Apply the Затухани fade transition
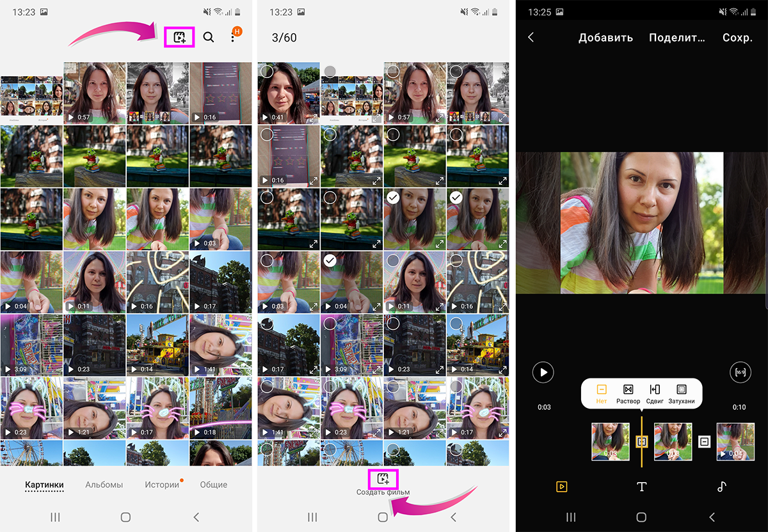The height and width of the screenshot is (532, 768). pyautogui.click(x=682, y=389)
